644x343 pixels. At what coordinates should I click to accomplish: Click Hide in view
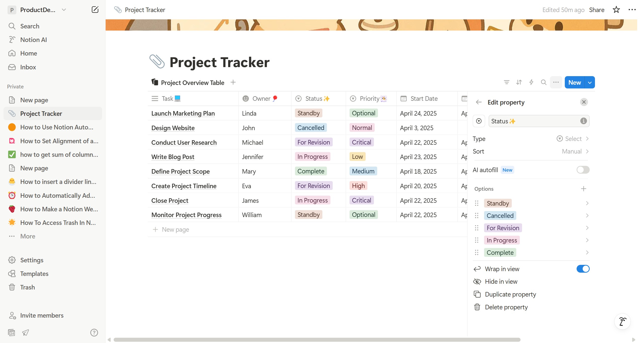coord(531,281)
